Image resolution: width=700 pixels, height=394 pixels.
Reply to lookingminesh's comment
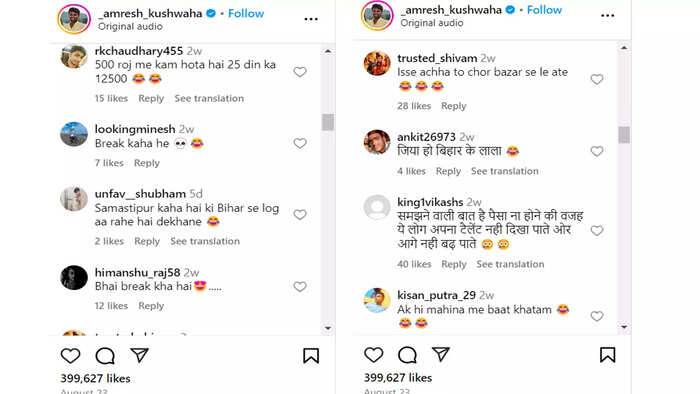pyautogui.click(x=147, y=163)
